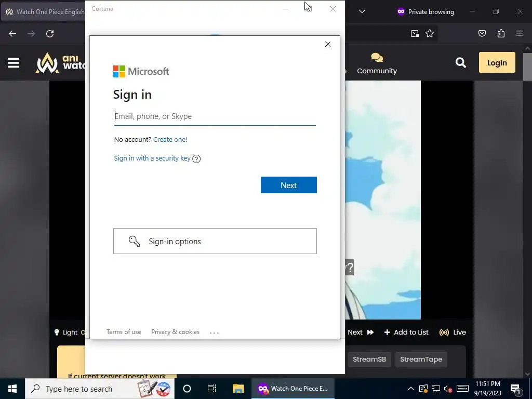Open the network status tray icon
Image resolution: width=532 pixels, height=399 pixels.
(436, 389)
